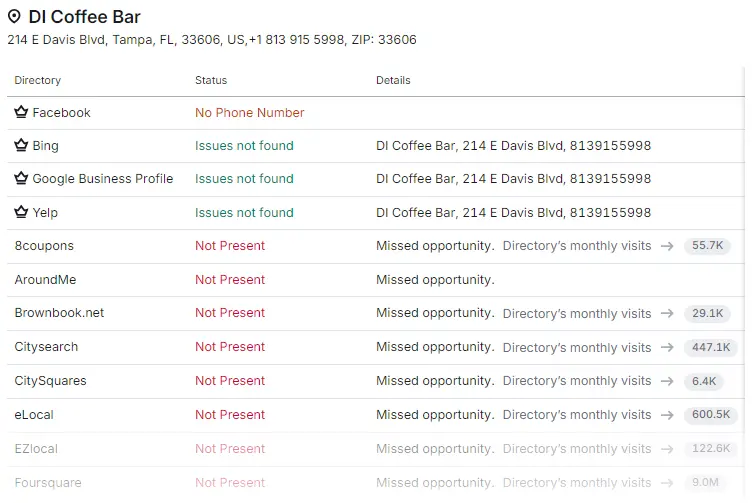
Task: Click the crown icon beside Google Business Profile
Action: pos(21,178)
